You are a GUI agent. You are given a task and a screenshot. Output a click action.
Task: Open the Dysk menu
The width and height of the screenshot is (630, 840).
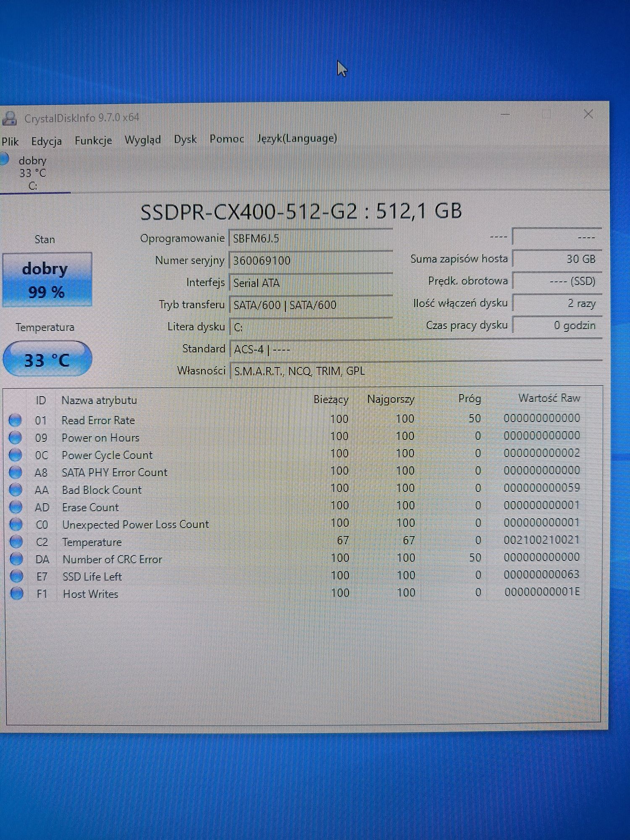tap(185, 139)
